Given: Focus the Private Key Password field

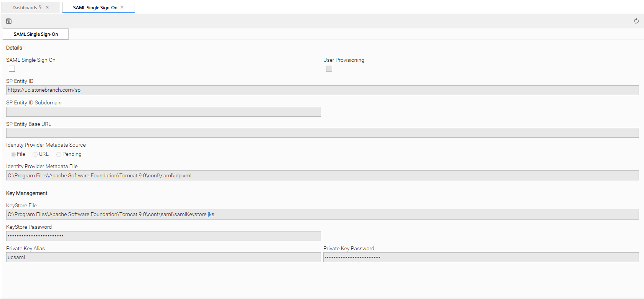Looking at the screenshot, I should [x=481, y=257].
